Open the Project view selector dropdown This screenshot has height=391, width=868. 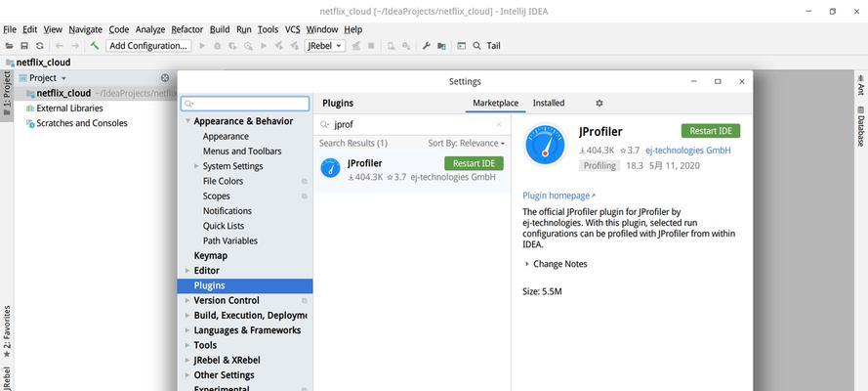pos(43,78)
